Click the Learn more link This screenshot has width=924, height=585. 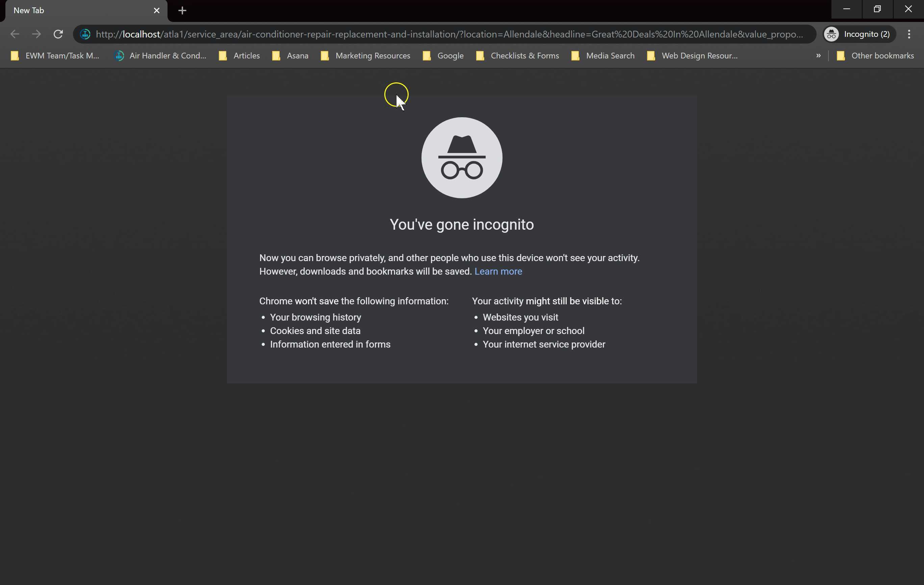tap(498, 271)
